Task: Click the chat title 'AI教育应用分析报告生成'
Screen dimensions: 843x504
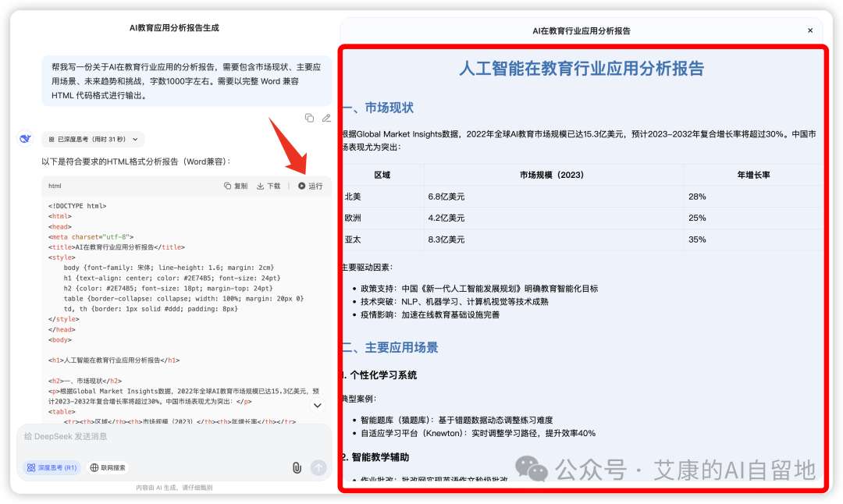Action: (x=174, y=28)
